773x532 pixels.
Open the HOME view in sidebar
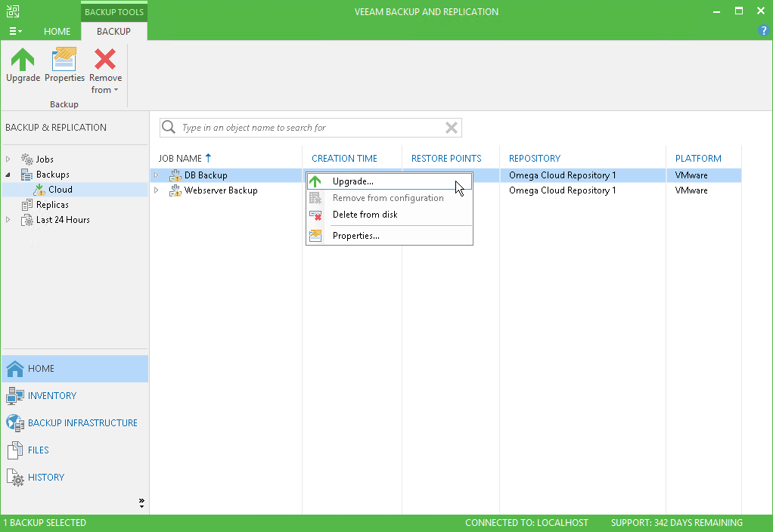pyautogui.click(x=75, y=369)
